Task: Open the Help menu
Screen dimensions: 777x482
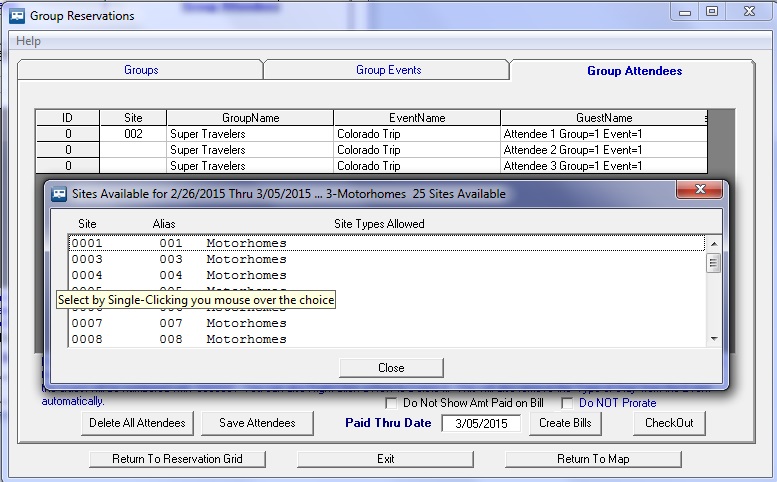Action: tap(28, 41)
